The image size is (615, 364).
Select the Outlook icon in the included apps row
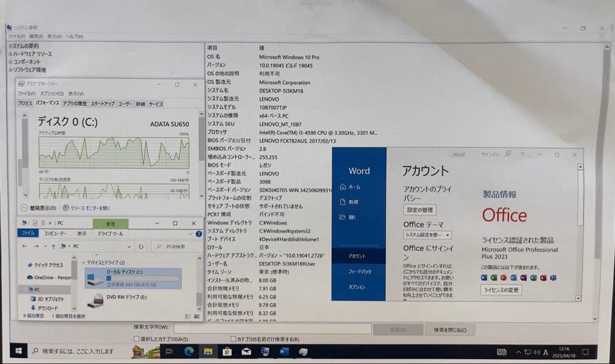pyautogui.click(x=513, y=278)
